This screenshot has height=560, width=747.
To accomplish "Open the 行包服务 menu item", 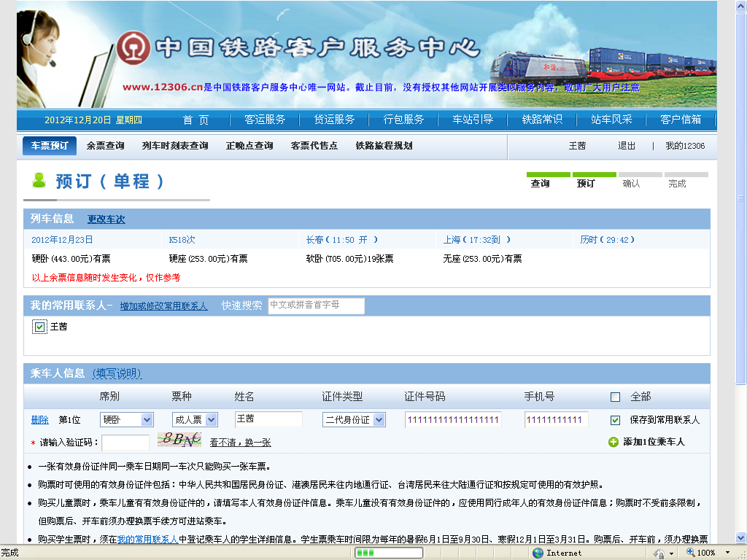I will [x=403, y=120].
